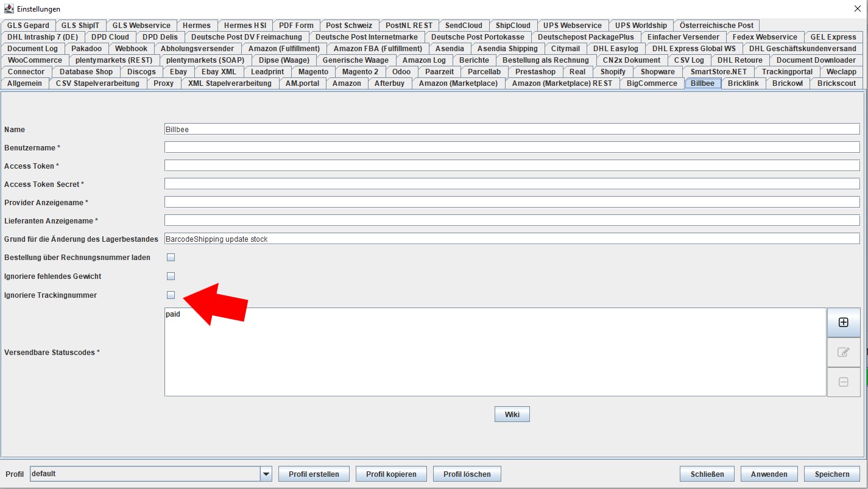Select the Billbee tab
Image resolution: width=868 pixels, height=489 pixels.
pos(702,83)
